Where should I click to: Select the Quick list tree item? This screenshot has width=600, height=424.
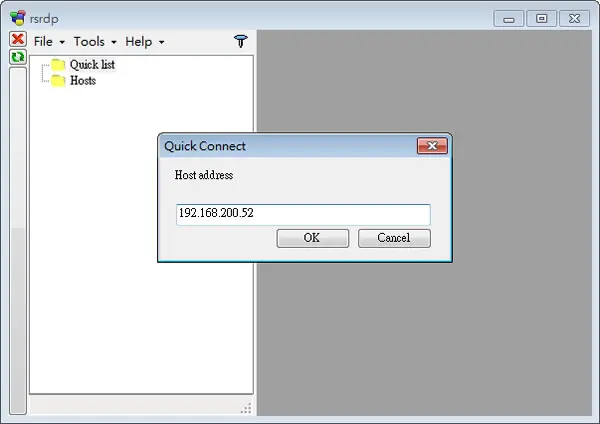point(92,65)
